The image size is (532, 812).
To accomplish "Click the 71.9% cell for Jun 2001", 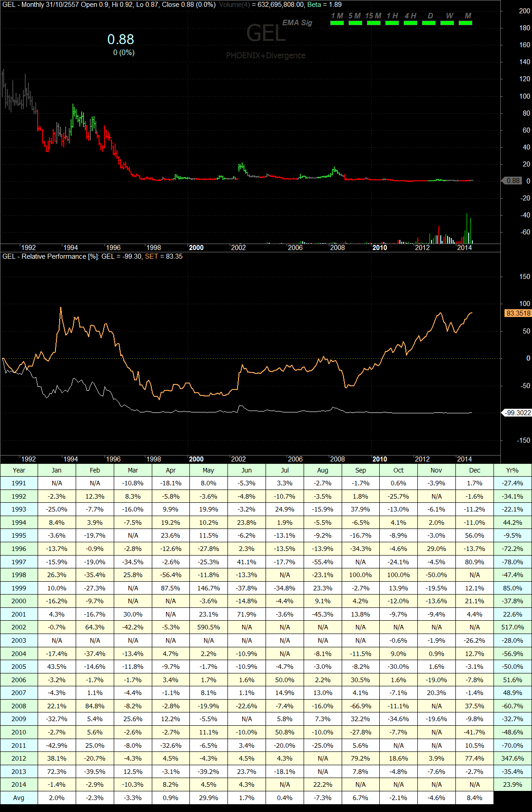I will coord(247,614).
